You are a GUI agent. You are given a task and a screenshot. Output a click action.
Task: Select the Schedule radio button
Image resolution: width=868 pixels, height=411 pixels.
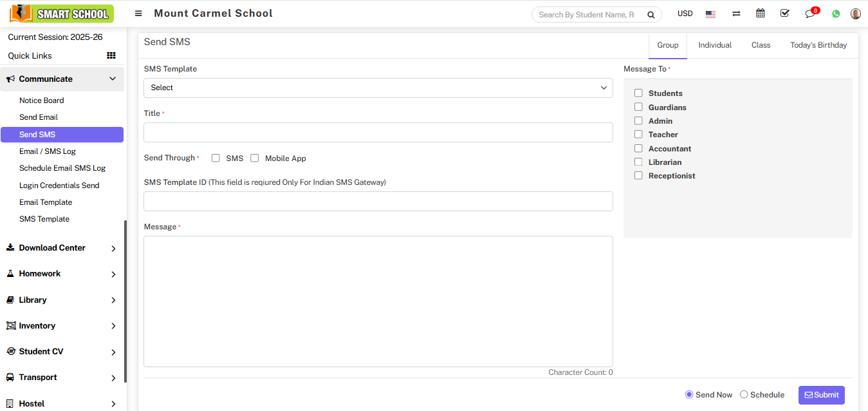(x=744, y=395)
